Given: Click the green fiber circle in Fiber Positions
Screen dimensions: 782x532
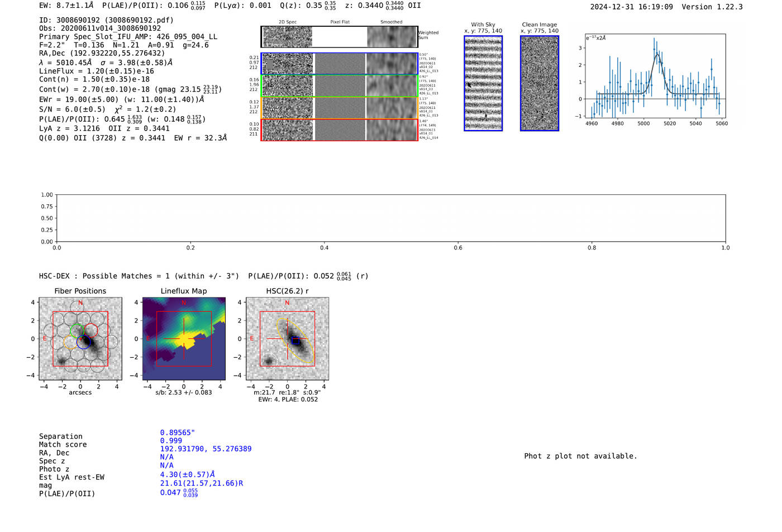Looking at the screenshot, I should pyautogui.click(x=77, y=330).
